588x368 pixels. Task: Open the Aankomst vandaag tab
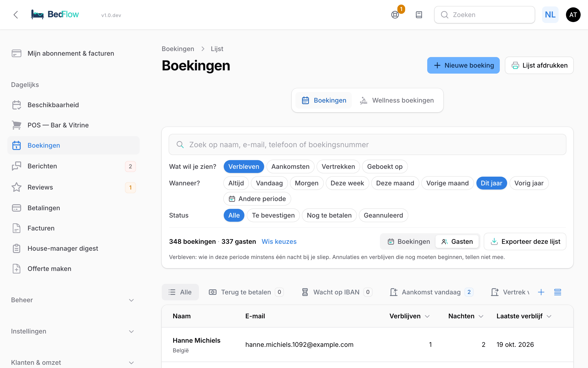432,292
